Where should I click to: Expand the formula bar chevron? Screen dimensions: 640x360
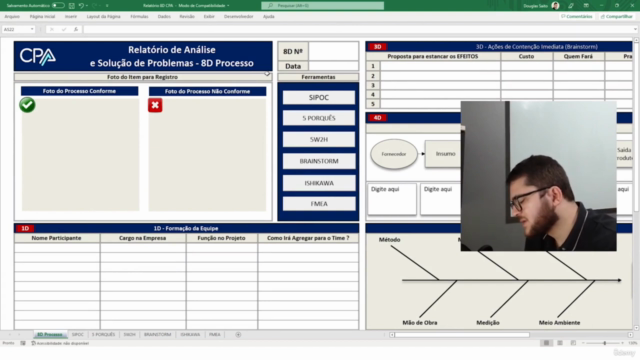tap(635, 29)
